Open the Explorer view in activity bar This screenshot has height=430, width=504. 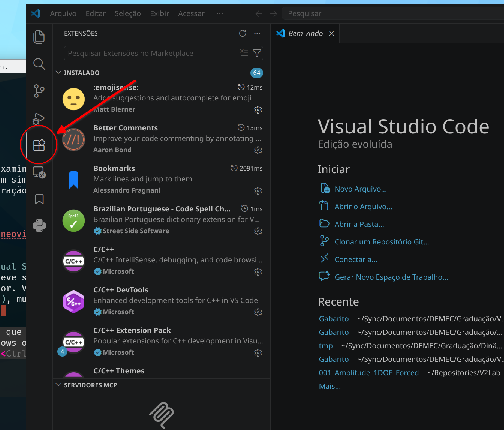(39, 37)
